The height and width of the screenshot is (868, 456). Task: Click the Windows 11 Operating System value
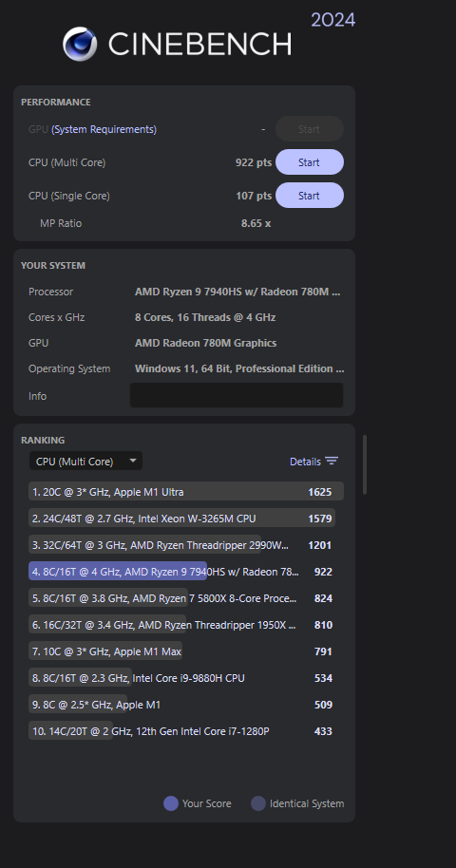coord(239,368)
